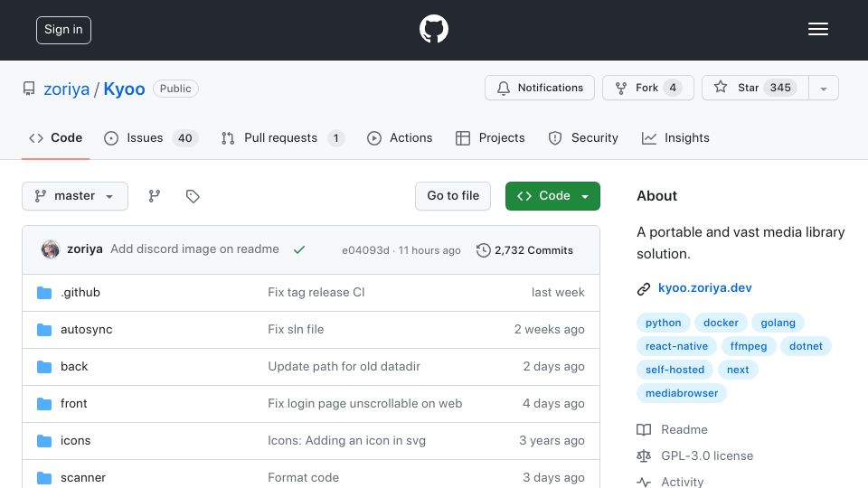Open the hamburger navigation menu

(817, 29)
